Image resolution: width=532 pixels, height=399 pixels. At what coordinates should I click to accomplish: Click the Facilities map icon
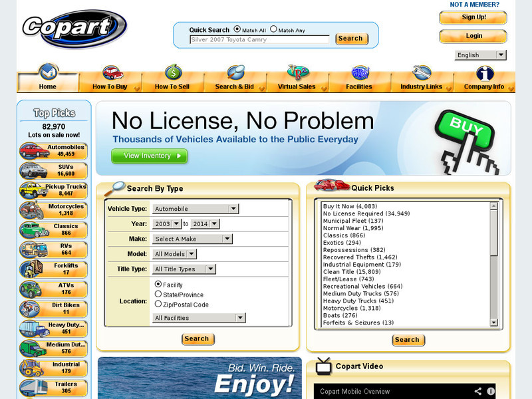[360, 72]
